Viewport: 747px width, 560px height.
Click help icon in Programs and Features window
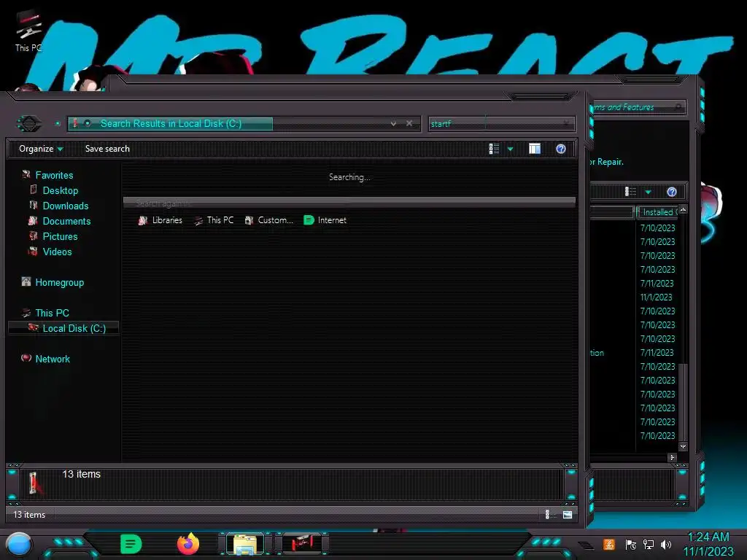(x=672, y=192)
